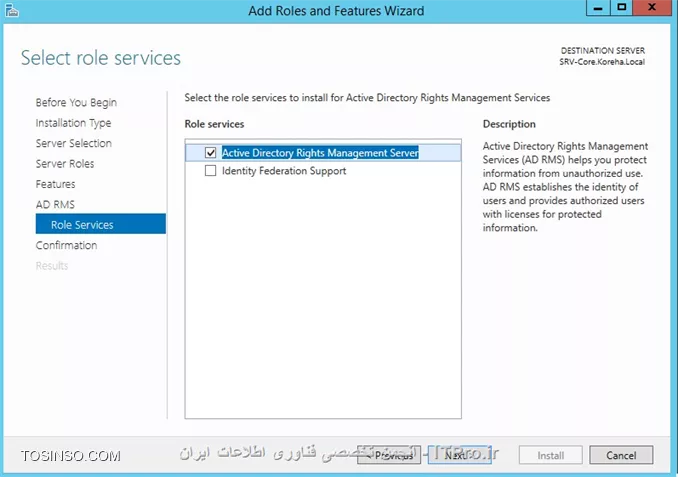This screenshot has width=678, height=477.
Task: Open the Installation Type step
Action: coord(74,123)
